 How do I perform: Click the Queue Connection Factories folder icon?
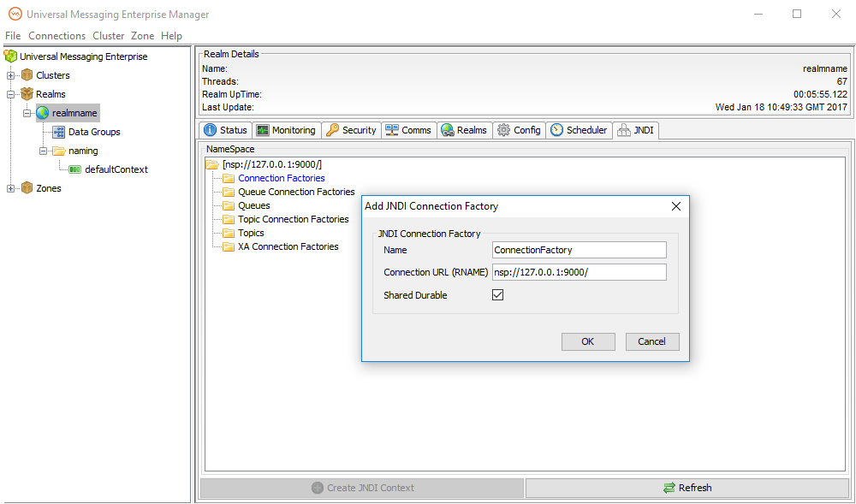point(229,192)
